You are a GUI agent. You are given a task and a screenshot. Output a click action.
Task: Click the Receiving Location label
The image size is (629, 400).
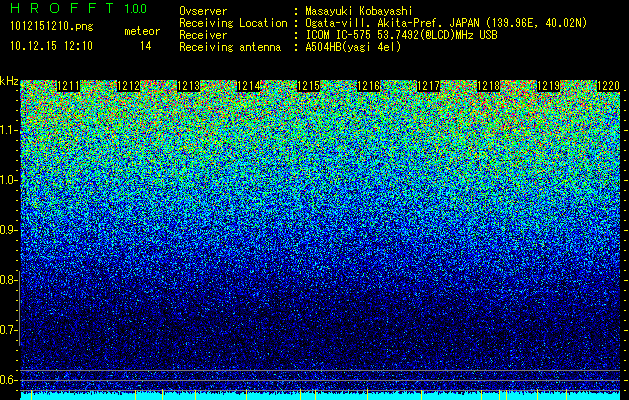(x=233, y=23)
